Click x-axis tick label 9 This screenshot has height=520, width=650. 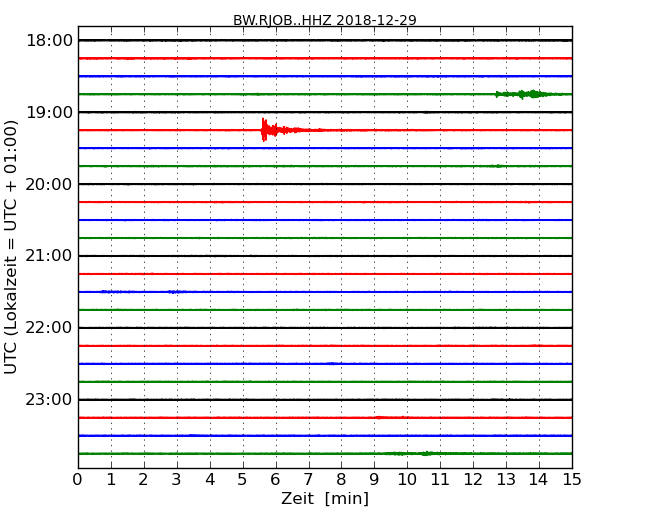[374, 480]
